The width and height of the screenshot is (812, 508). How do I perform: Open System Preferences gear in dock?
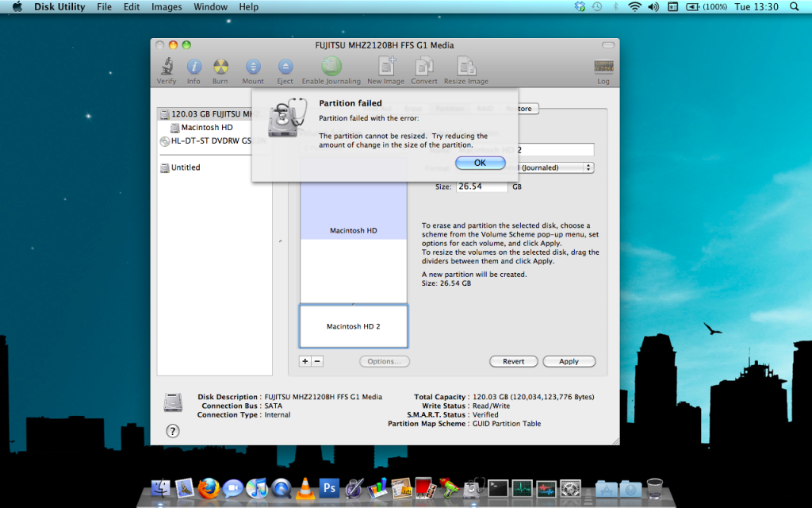click(571, 488)
